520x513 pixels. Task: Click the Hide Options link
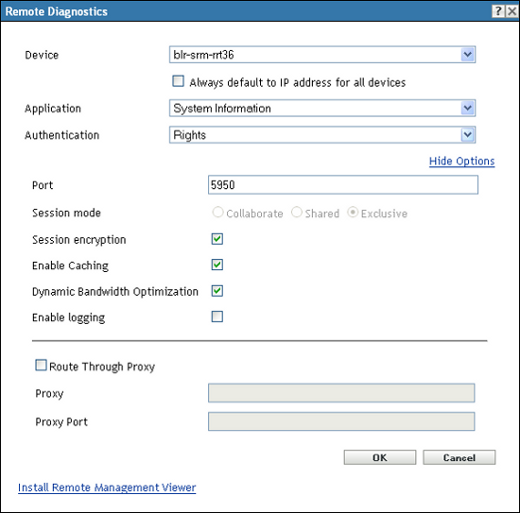pyautogui.click(x=462, y=161)
